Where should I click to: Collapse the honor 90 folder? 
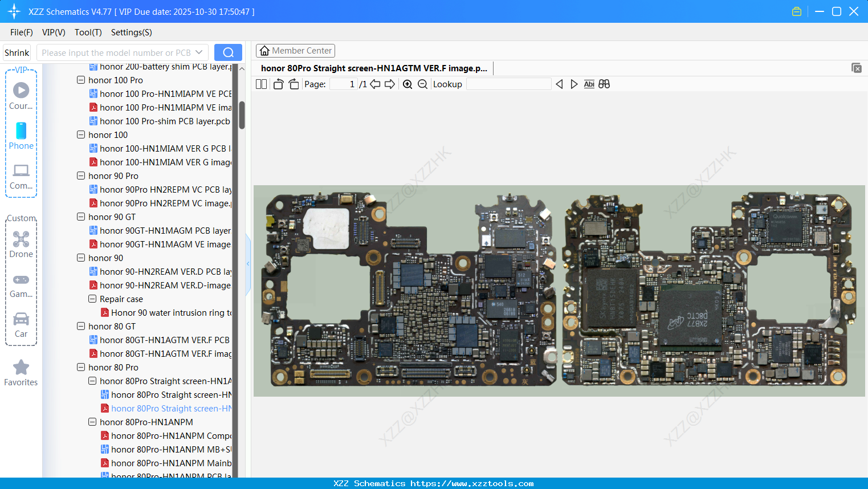tap(81, 258)
